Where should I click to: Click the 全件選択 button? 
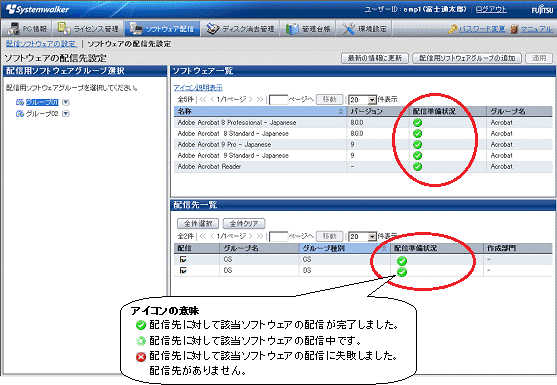tap(198, 223)
